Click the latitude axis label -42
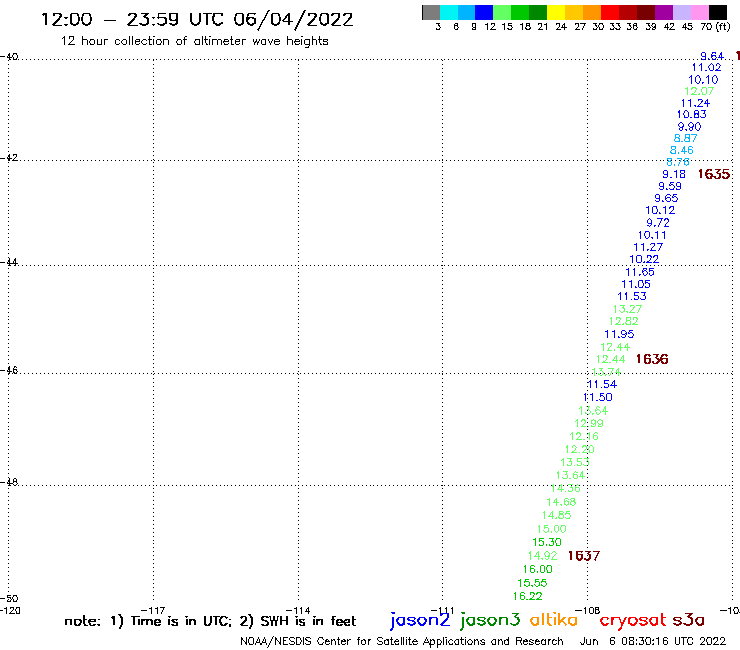Screen dimensions: 740x650 [x=9, y=158]
